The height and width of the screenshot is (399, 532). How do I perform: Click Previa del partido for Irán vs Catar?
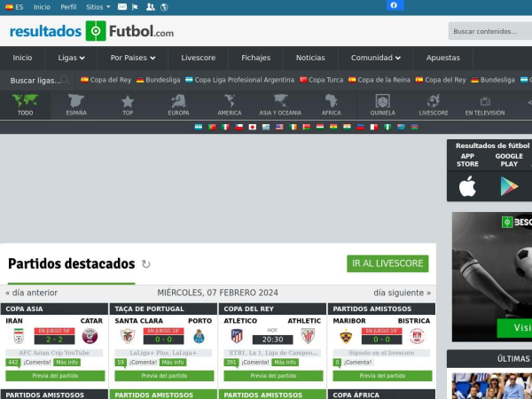pyautogui.click(x=55, y=376)
